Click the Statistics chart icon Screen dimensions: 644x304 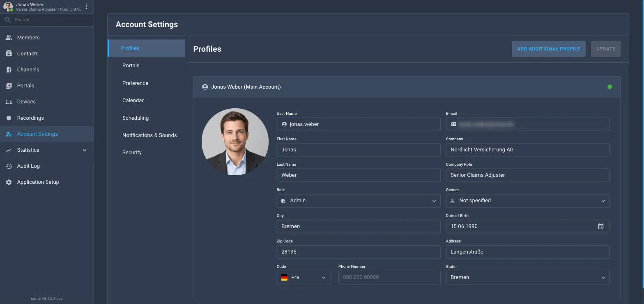click(9, 150)
